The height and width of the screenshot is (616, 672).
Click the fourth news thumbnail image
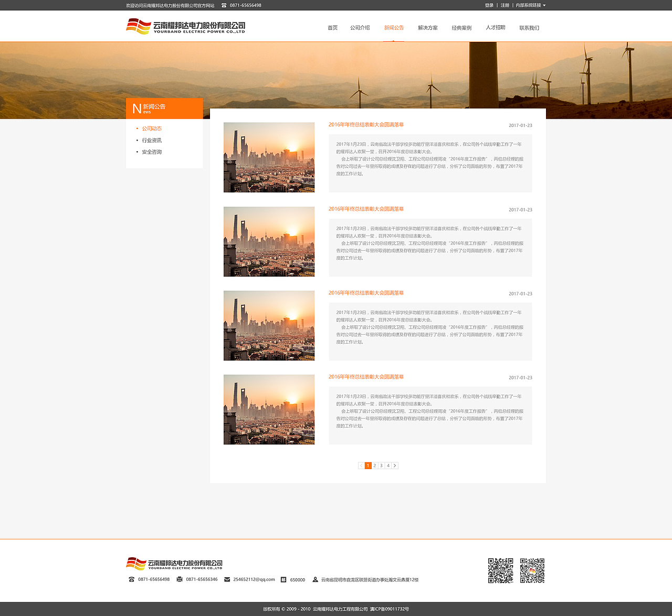(x=269, y=409)
